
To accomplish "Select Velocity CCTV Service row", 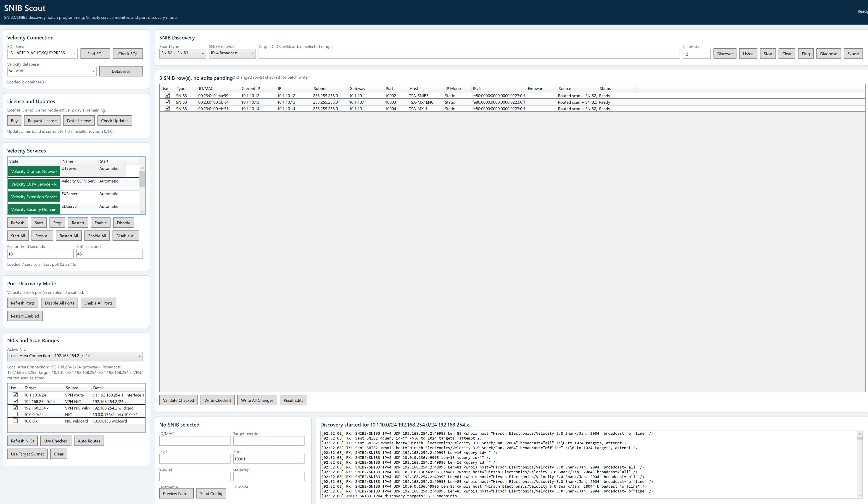I will point(73,184).
